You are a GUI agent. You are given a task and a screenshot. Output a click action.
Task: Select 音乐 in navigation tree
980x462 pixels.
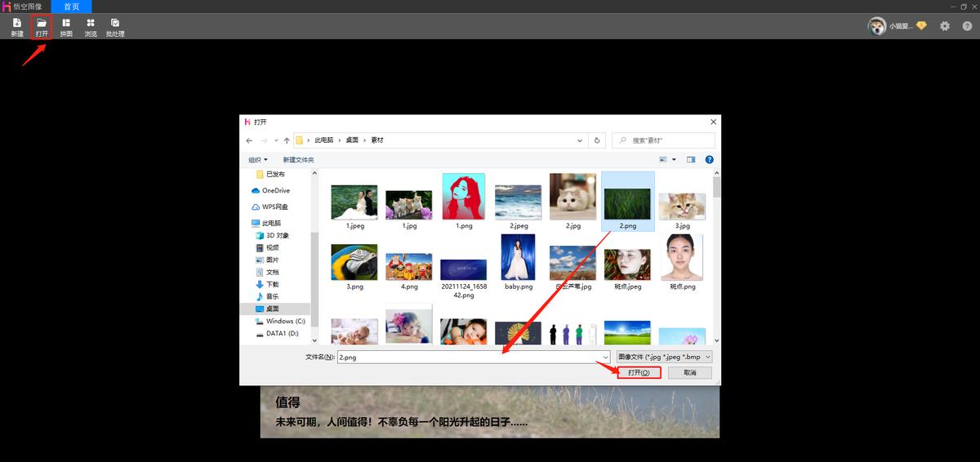tap(267, 296)
